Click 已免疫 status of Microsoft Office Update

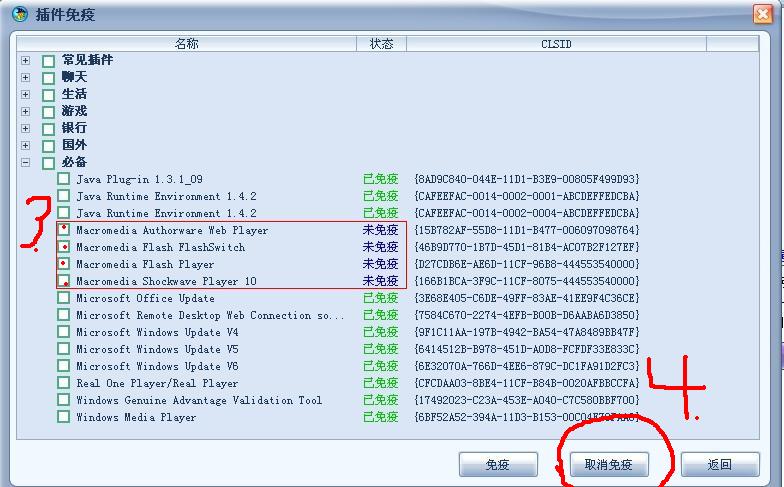coord(380,298)
